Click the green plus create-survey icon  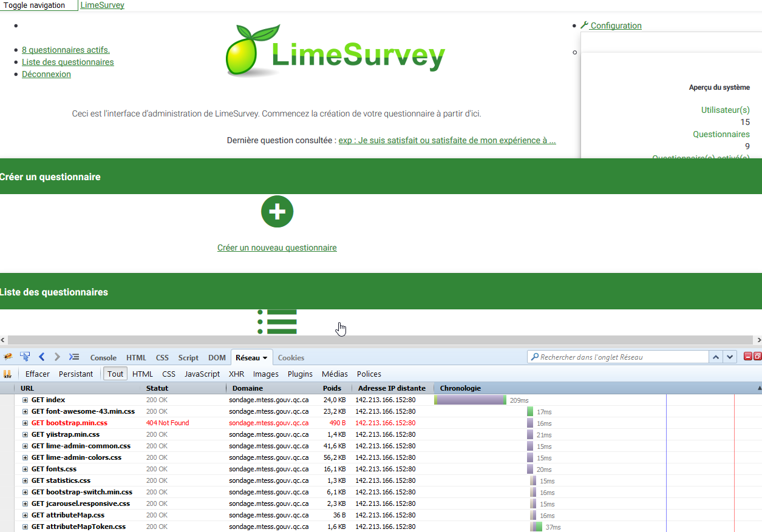click(x=277, y=212)
